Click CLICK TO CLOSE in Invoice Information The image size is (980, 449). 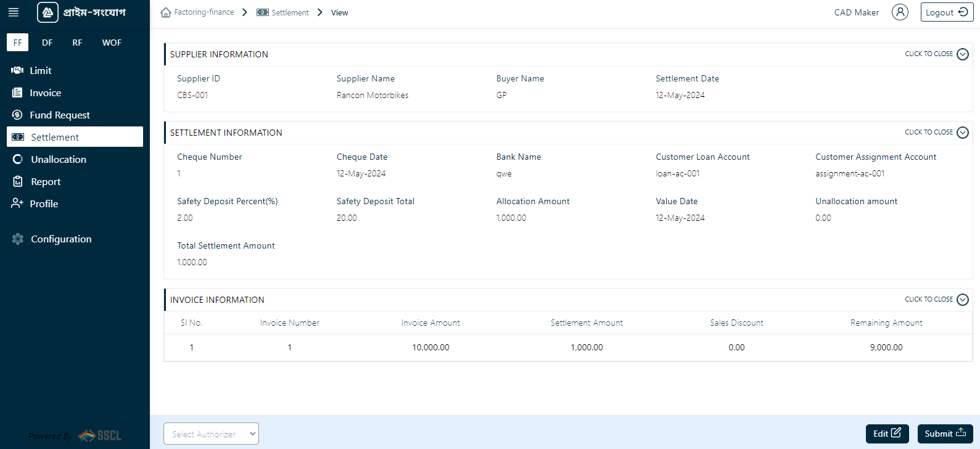coord(929,300)
